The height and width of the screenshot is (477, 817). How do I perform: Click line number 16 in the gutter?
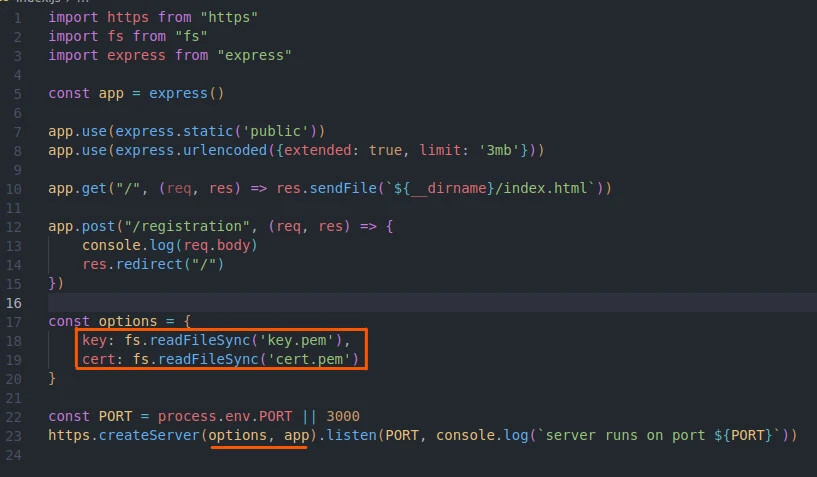(14, 302)
